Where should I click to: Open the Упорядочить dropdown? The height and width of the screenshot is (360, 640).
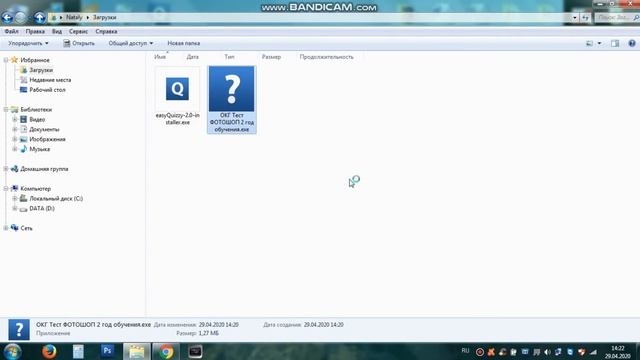[28, 43]
